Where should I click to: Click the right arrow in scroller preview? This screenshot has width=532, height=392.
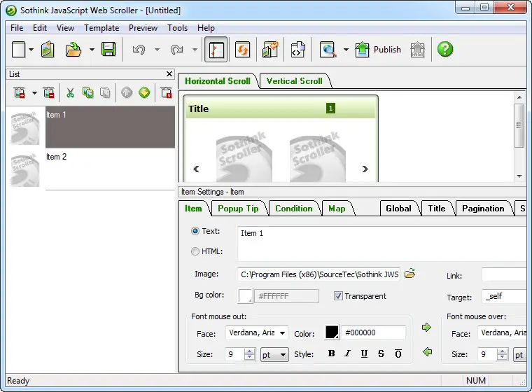coord(365,169)
